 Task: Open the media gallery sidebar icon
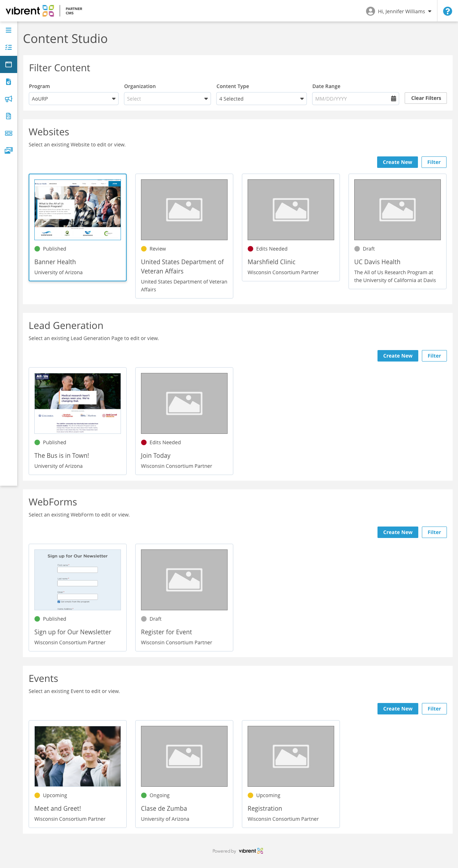9,150
